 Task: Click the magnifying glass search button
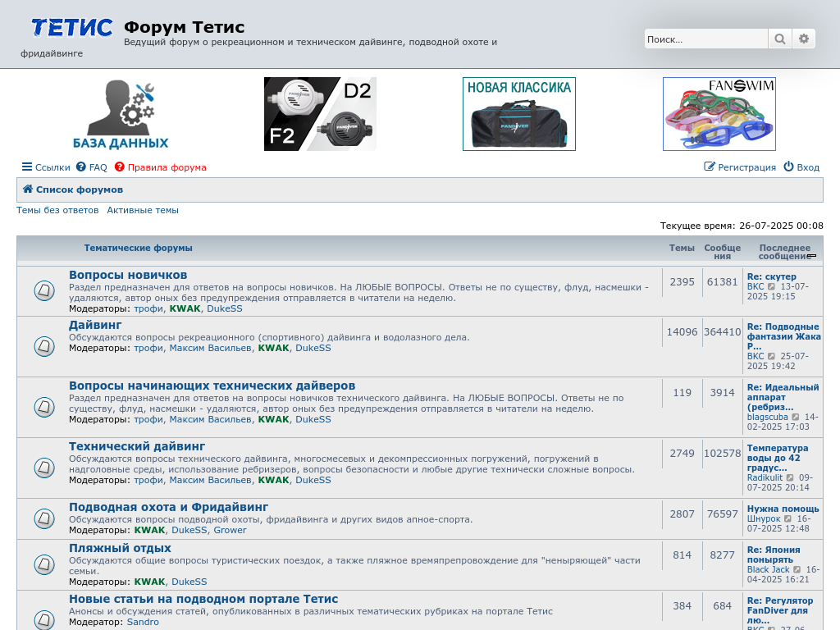(779, 39)
